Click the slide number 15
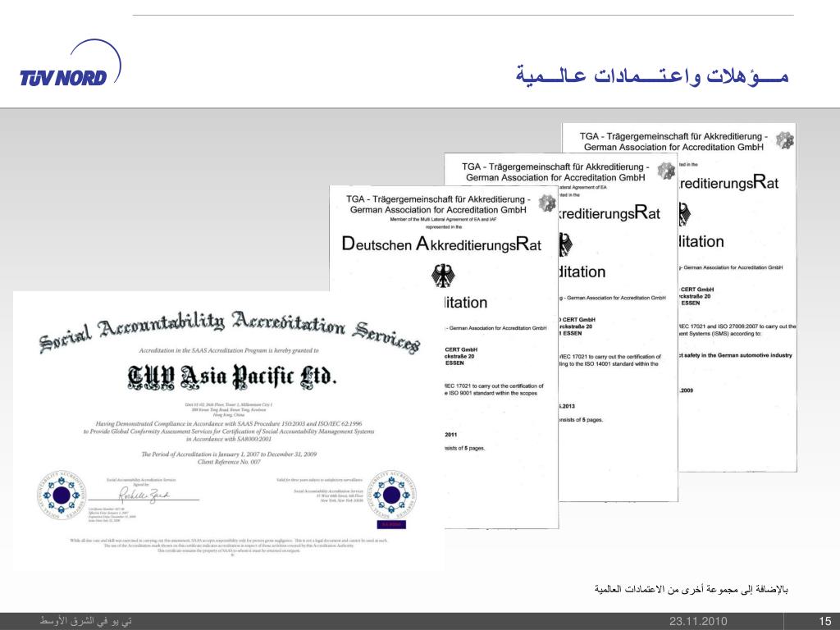Screen dimensions: 840x630 (x=824, y=622)
